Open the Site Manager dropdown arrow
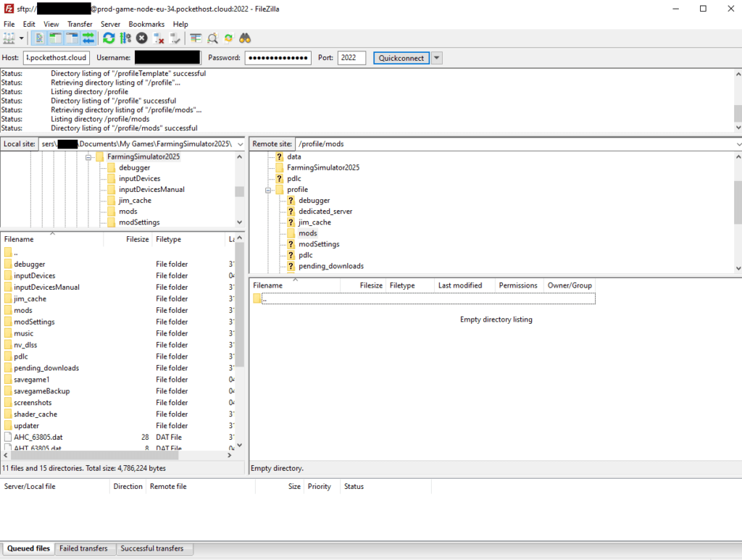 pyautogui.click(x=22, y=38)
